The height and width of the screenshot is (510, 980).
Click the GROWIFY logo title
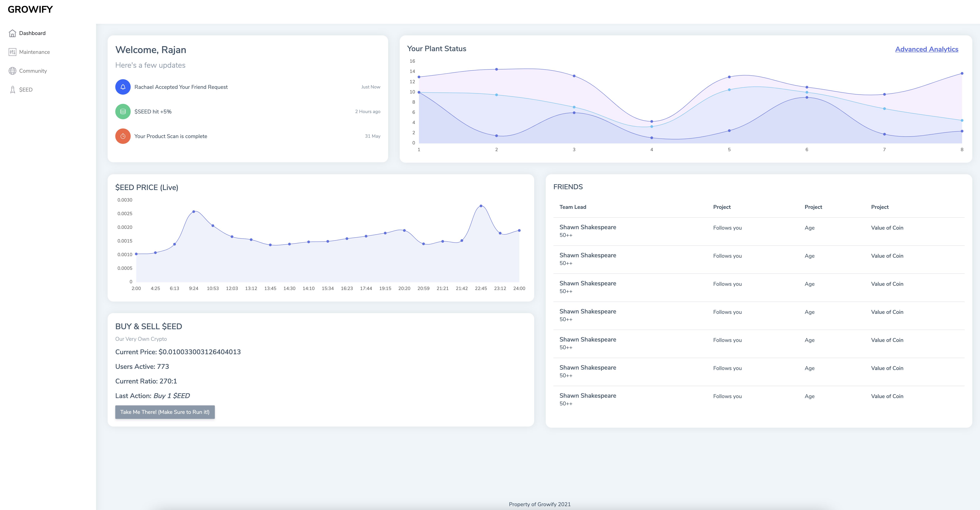[30, 9]
